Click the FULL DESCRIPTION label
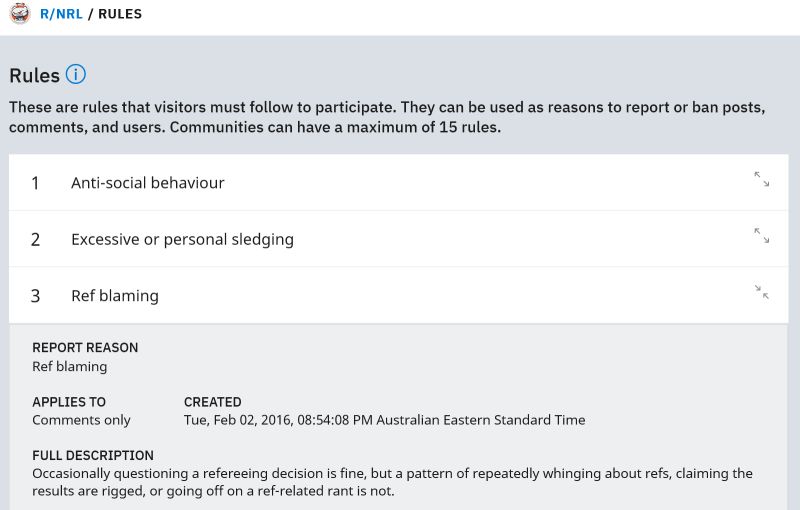800x510 pixels. tap(93, 455)
